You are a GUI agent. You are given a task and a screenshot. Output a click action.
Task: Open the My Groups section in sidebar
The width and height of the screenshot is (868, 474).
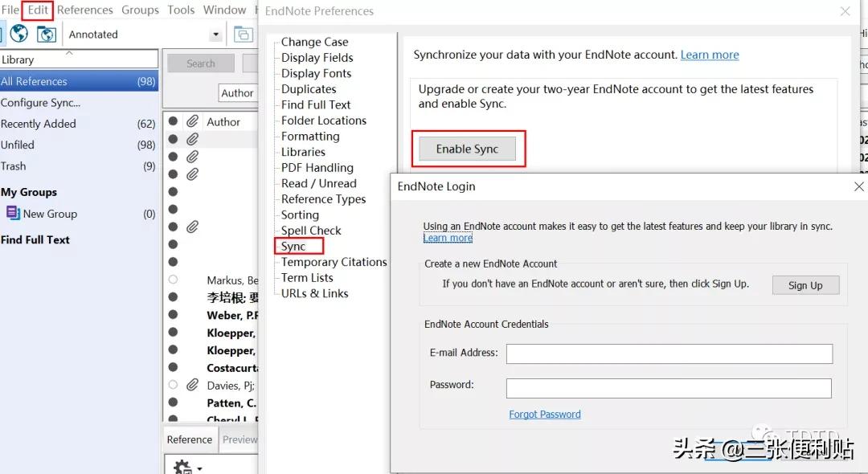(x=30, y=191)
